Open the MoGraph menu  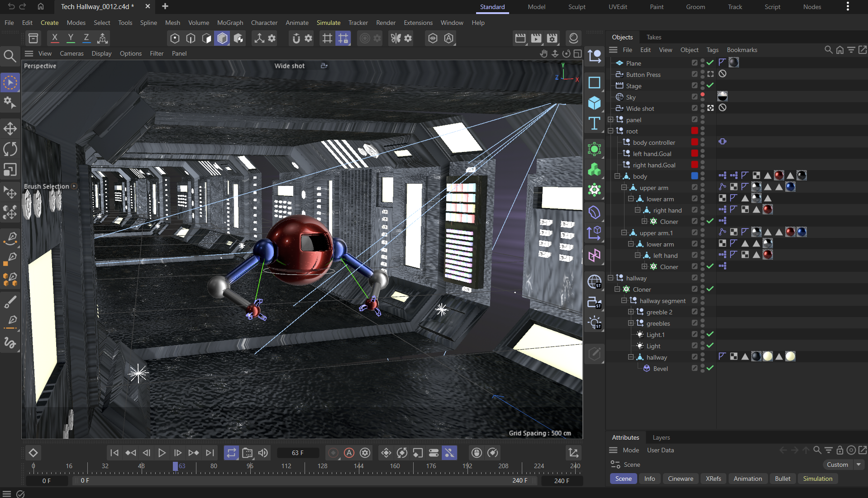(x=230, y=23)
